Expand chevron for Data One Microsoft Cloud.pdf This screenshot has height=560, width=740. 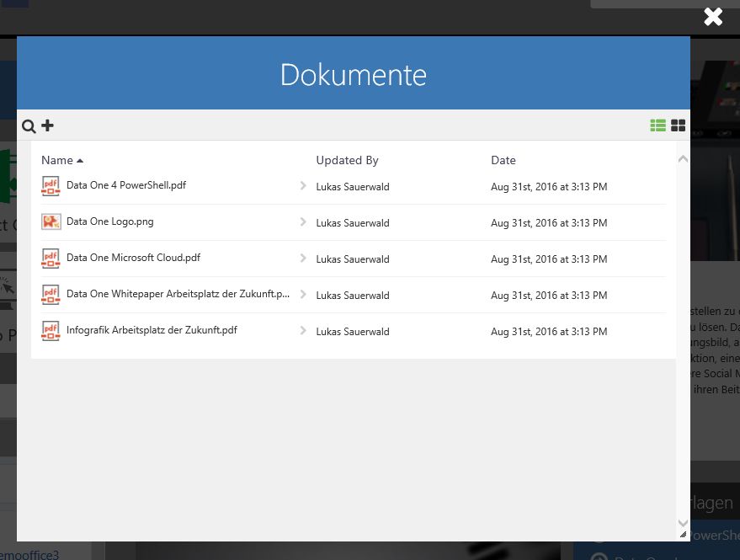point(303,259)
